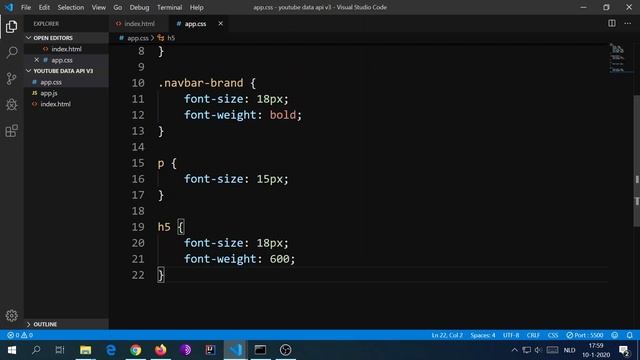Open the File menu
640x360 pixels.
(x=26, y=7)
